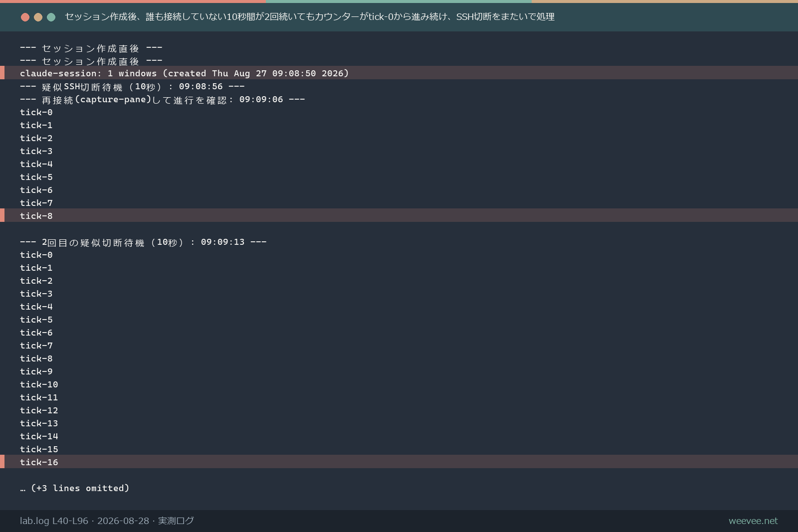Select the 再接続(capture-pane) 09:09:06 line
This screenshot has width=798, height=532.
(x=163, y=99)
